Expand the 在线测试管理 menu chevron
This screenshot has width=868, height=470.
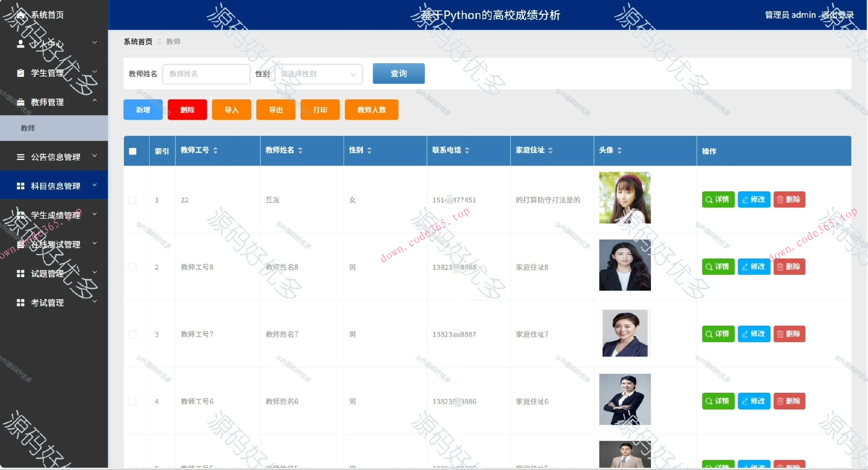[x=94, y=244]
